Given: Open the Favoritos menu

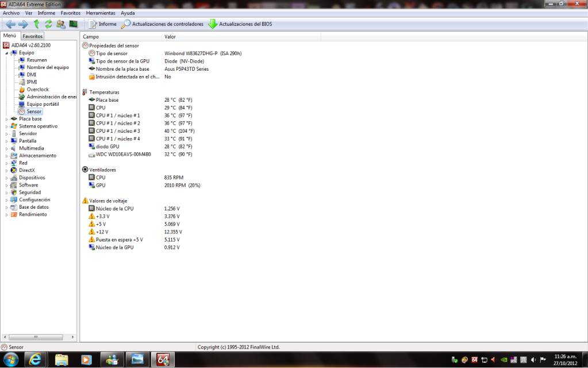Looking at the screenshot, I should click(71, 13).
